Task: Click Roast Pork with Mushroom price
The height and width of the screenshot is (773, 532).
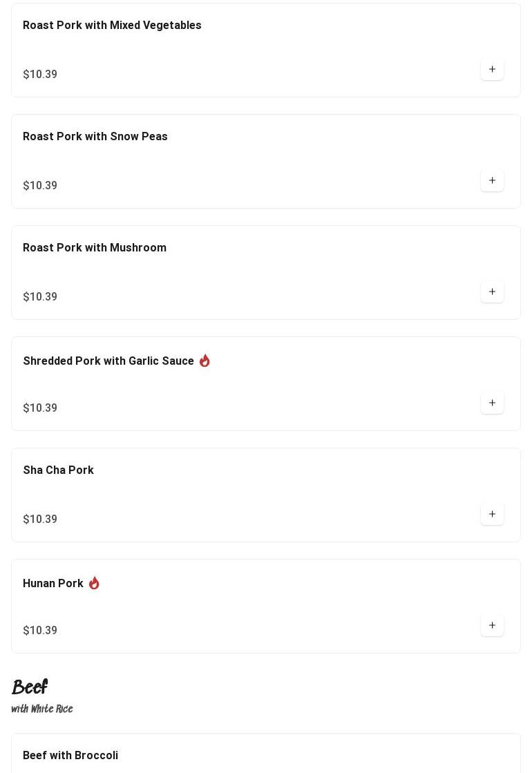Action: (40, 297)
